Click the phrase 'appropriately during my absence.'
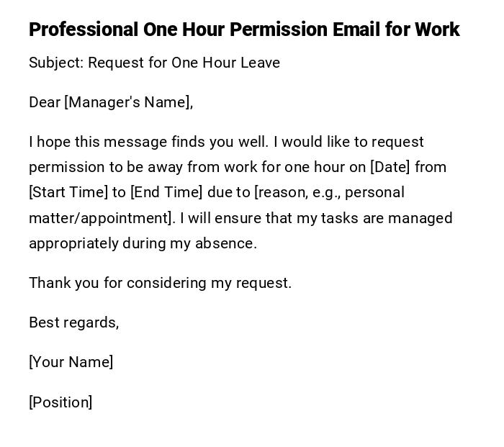 [143, 243]
